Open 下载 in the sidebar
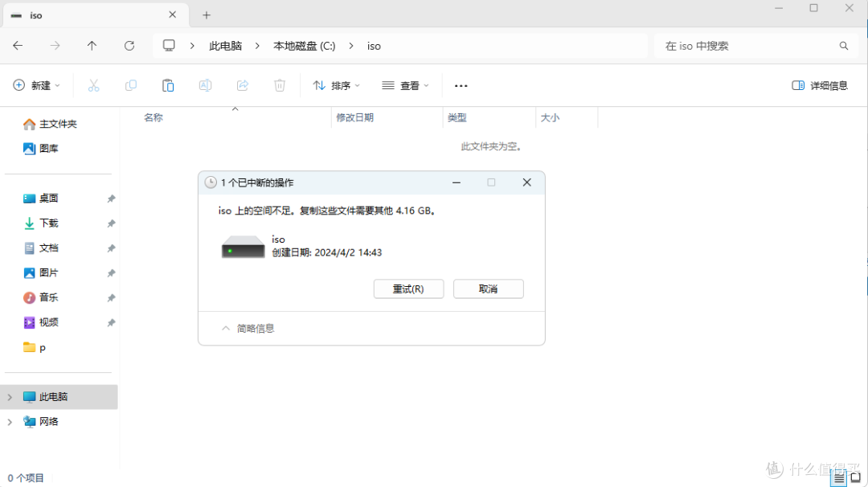Screen dimensions: 868x487 (x=40, y=223)
